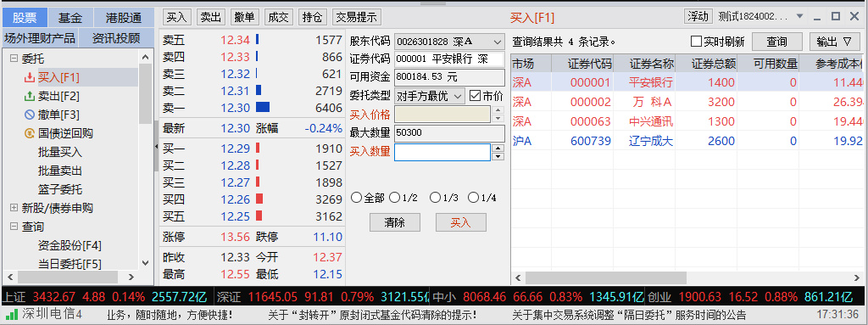Increase 买入数量 with the up stepper
The width and height of the screenshot is (868, 325).
498,148
